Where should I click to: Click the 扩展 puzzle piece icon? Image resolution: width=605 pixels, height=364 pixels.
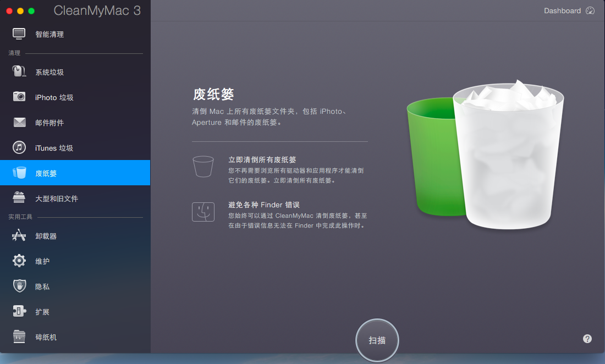coord(19,311)
